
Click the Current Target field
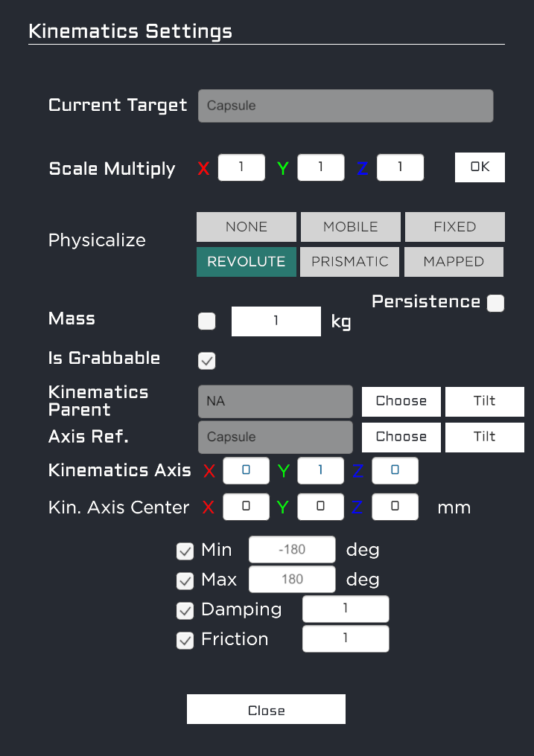[346, 106]
